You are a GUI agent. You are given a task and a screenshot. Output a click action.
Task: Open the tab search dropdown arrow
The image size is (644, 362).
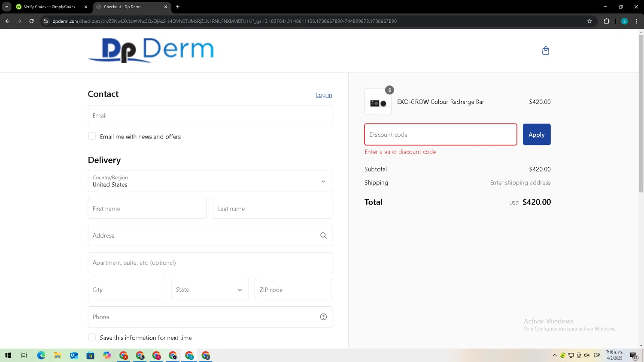(x=6, y=7)
